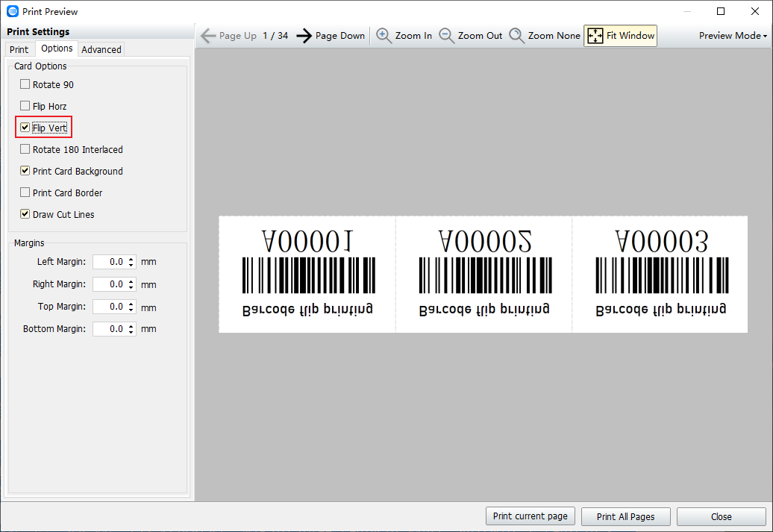Click the Page Down arrow icon

pyautogui.click(x=304, y=36)
